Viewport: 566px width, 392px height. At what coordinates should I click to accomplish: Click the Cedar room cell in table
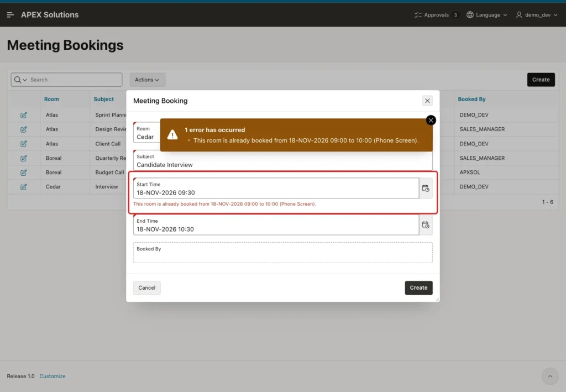[x=53, y=187]
